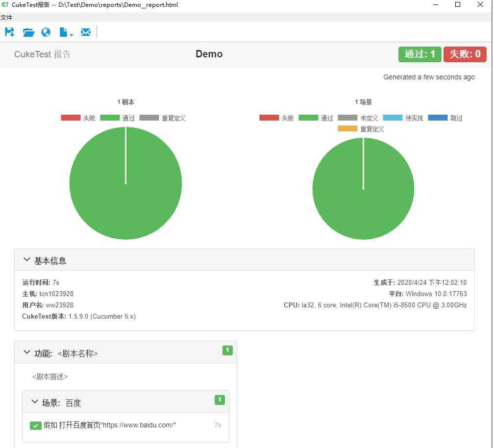
Task: Click the save report toolbar icon
Action: coord(9,32)
